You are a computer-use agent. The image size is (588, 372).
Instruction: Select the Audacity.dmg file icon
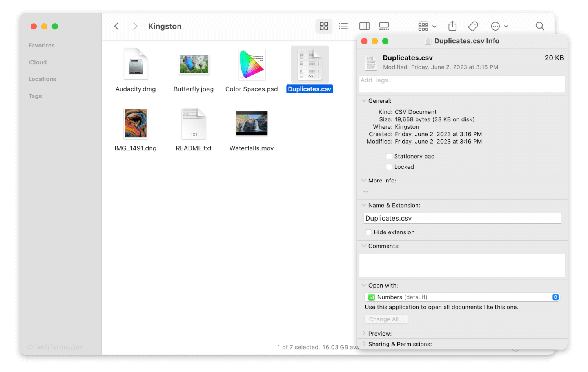tap(136, 64)
